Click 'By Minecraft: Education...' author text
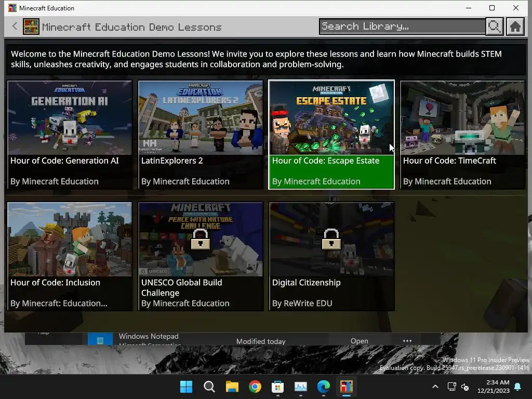The height and width of the screenshot is (399, 532). click(59, 303)
